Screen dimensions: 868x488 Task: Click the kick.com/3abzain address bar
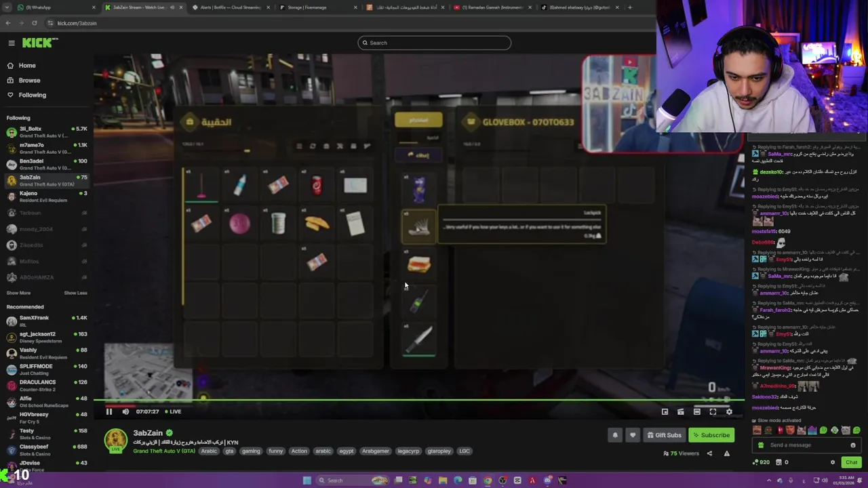(77, 23)
